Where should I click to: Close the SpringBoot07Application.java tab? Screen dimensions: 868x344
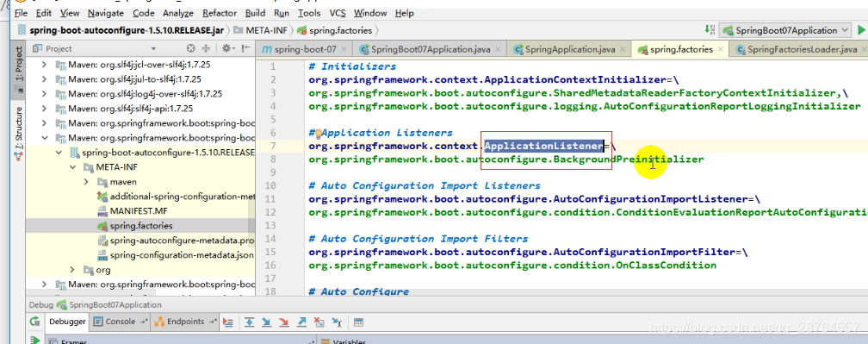click(499, 49)
